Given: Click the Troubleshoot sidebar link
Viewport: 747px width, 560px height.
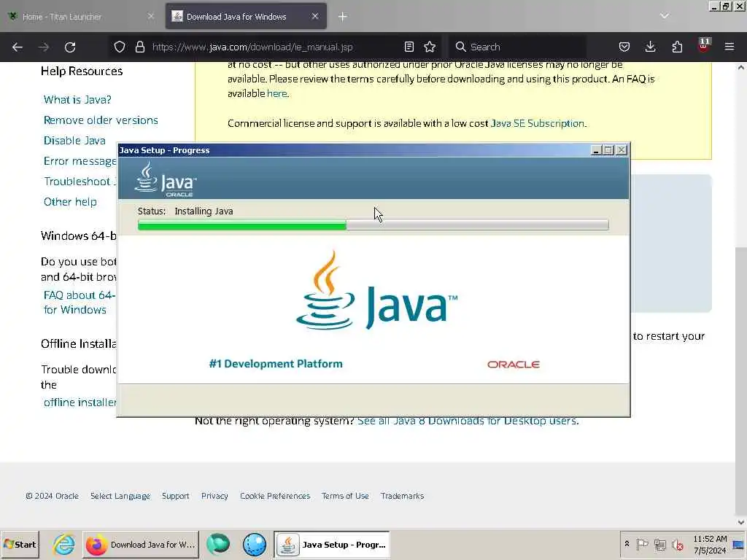Looking at the screenshot, I should pos(80,182).
